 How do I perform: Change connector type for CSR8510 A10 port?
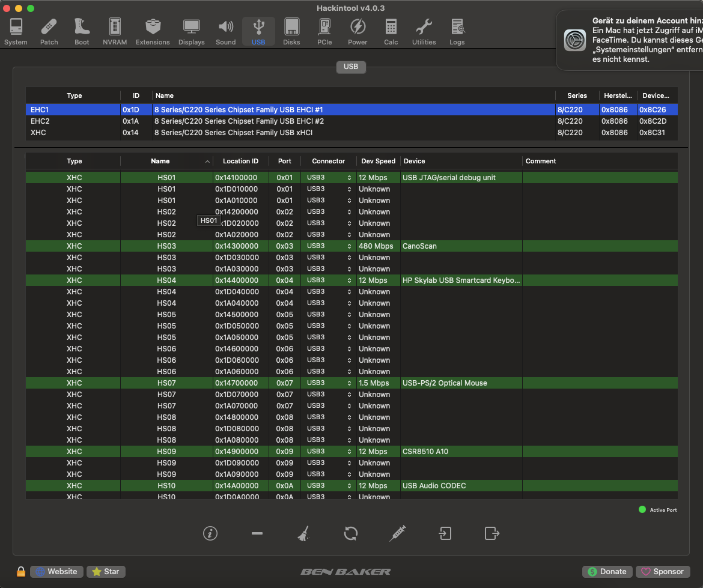click(x=329, y=452)
